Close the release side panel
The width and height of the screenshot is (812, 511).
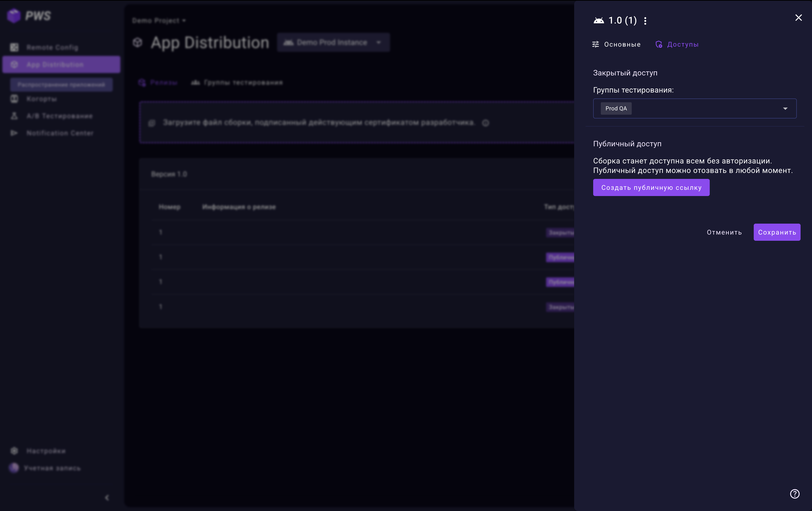point(798,18)
